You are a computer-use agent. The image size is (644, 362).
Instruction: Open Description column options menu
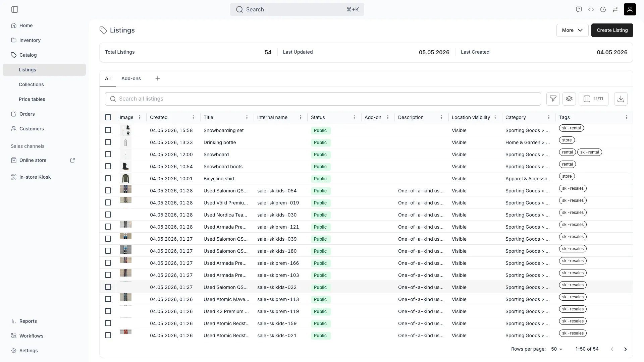(441, 117)
